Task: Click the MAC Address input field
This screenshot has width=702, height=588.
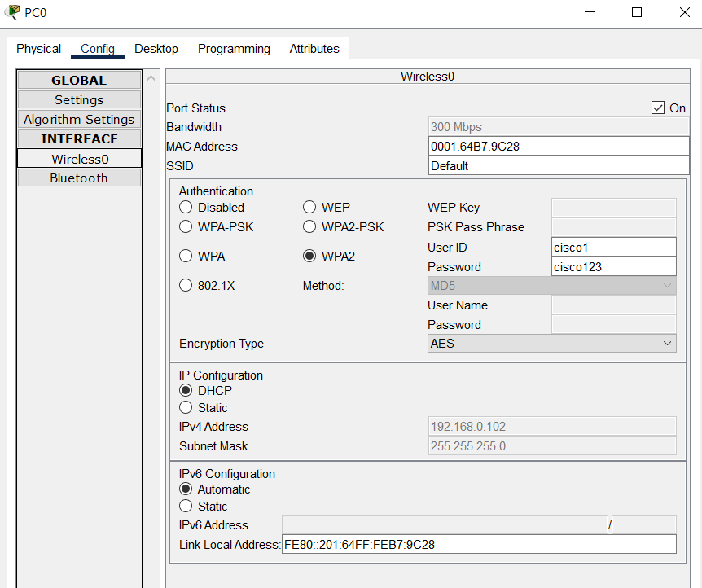Action: tap(559, 147)
